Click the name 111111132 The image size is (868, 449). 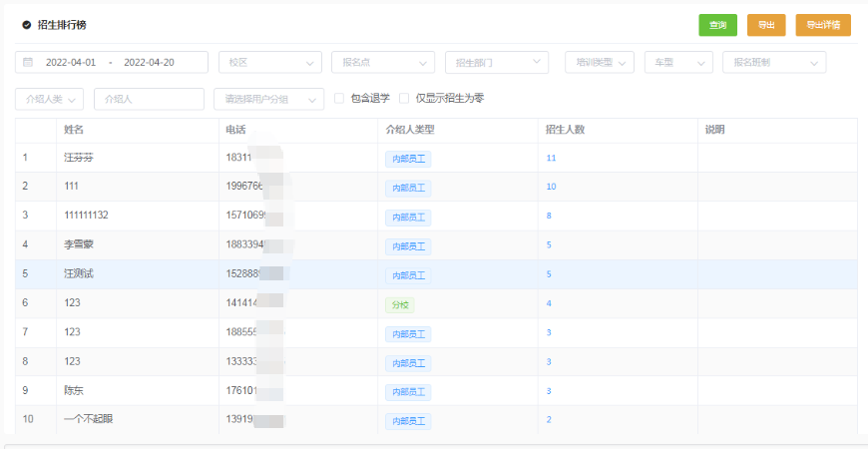[86, 216]
